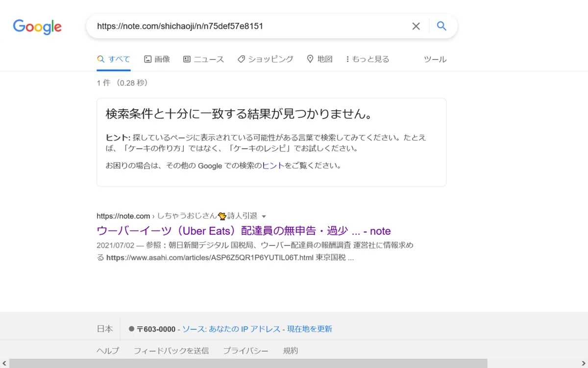The image size is (588, 368).
Task: Open the ウーバーイーツ配達員 note result
Action: [244, 231]
